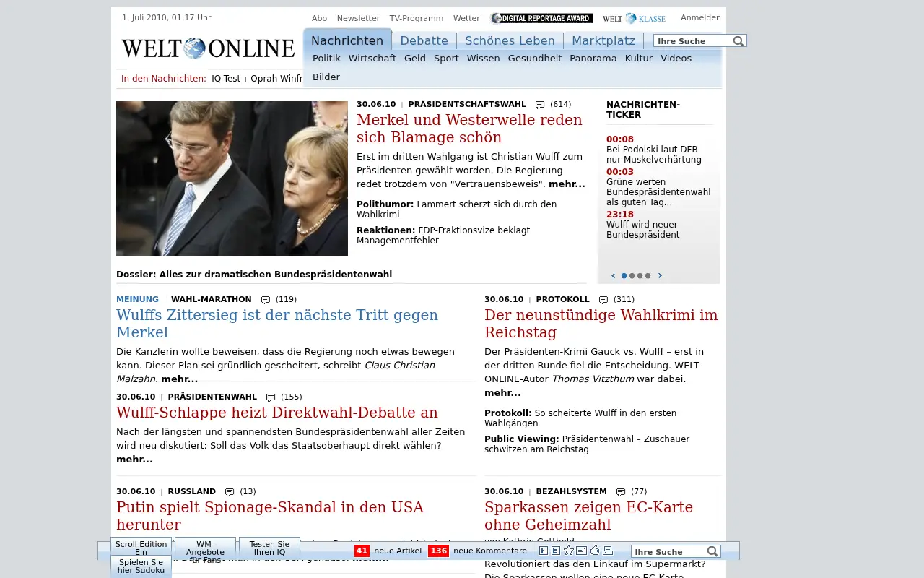The width and height of the screenshot is (924, 578).
Task: Open the Merkel and Westerwelle photo
Action: [x=232, y=178]
